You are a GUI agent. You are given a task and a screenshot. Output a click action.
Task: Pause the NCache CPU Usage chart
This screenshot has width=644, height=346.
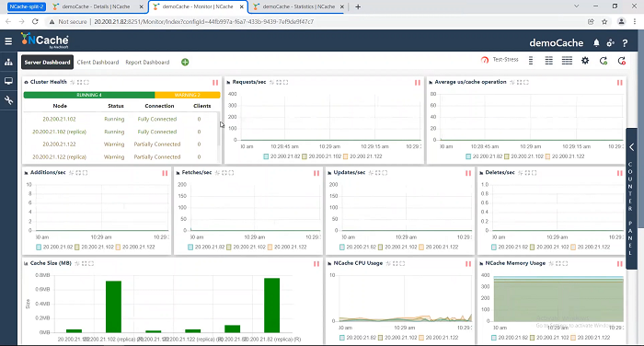pyautogui.click(x=467, y=264)
